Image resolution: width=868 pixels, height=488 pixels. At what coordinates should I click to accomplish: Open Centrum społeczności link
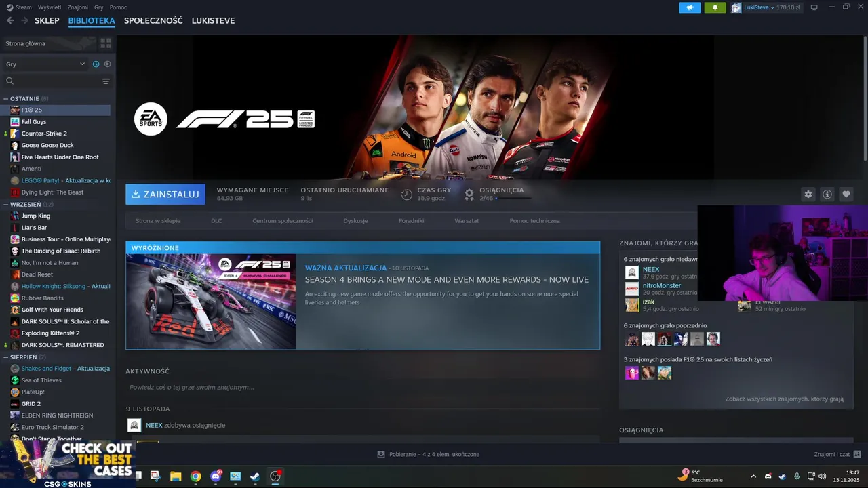click(283, 221)
